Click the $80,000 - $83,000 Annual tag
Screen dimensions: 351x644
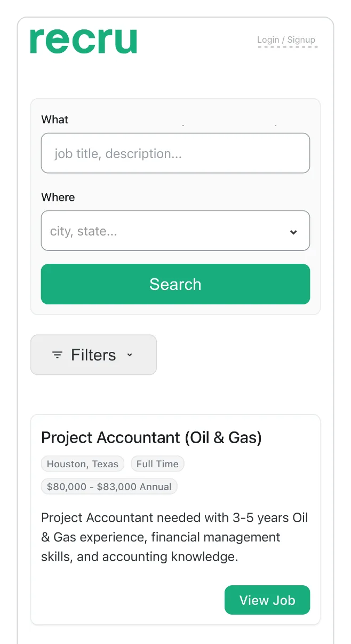(x=109, y=486)
